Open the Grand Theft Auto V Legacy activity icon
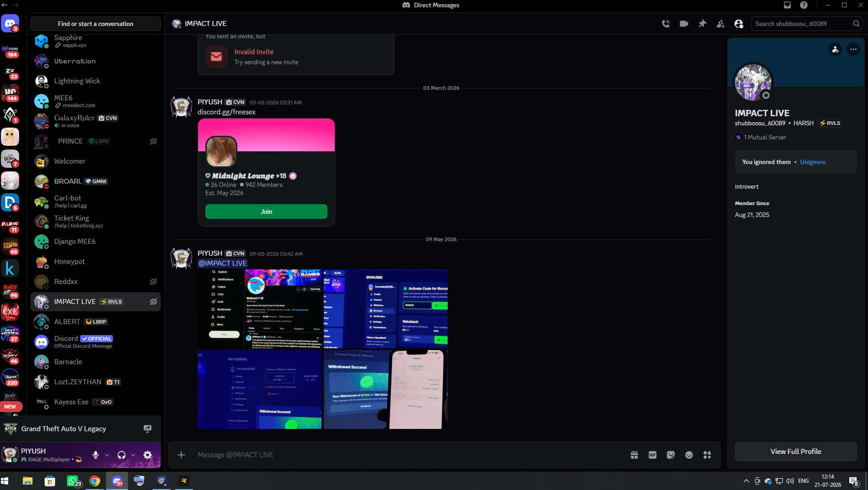Viewport: 868px width, 490px height. pos(10,429)
